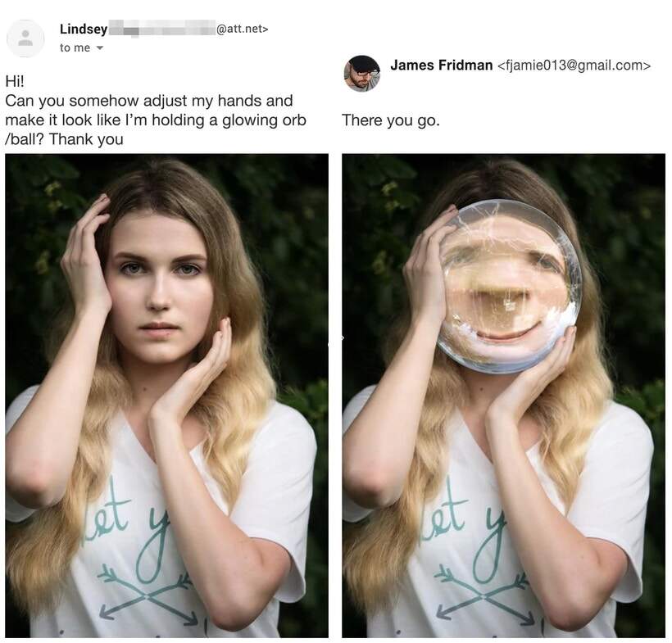The width and height of the screenshot is (672, 643).
Task: Click the 'There you go.' reply text
Action: coord(391,120)
